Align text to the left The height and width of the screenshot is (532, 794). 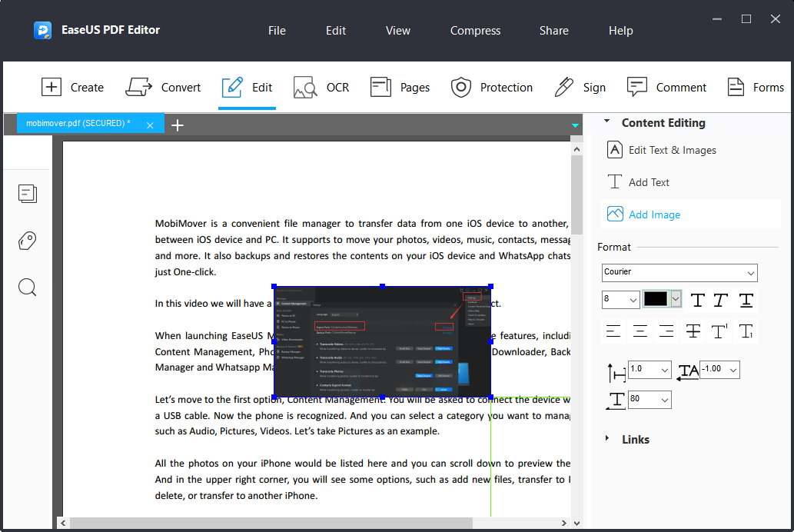[x=613, y=331]
